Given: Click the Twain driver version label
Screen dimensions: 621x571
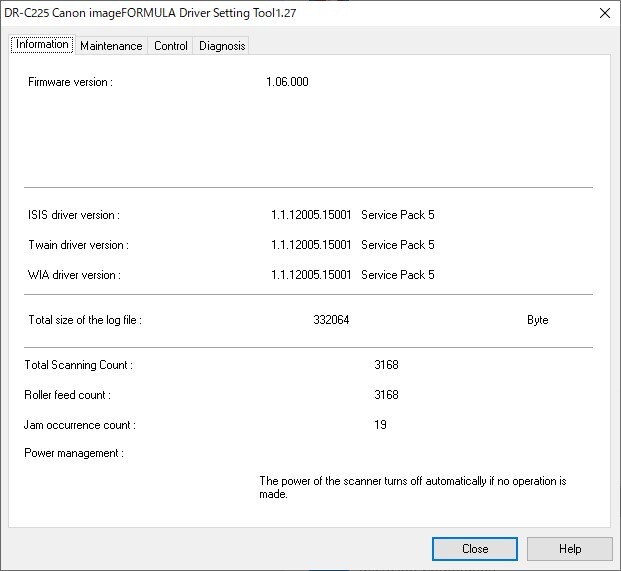Looking at the screenshot, I should [78, 245].
